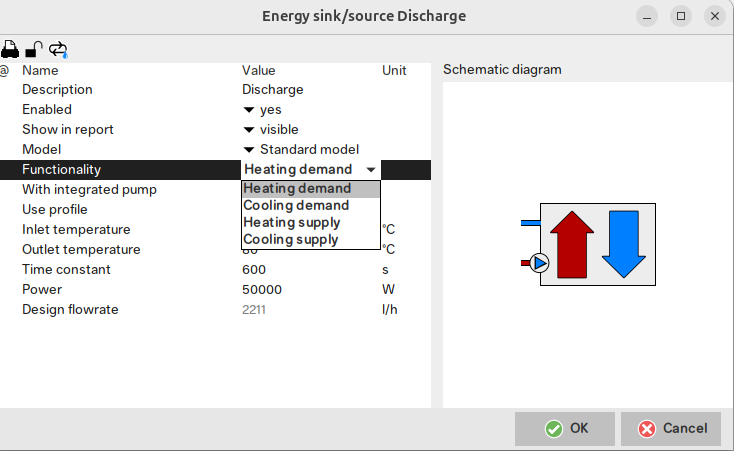Click the open padlock icon
Viewport: 734px width, 451px height.
click(34, 49)
